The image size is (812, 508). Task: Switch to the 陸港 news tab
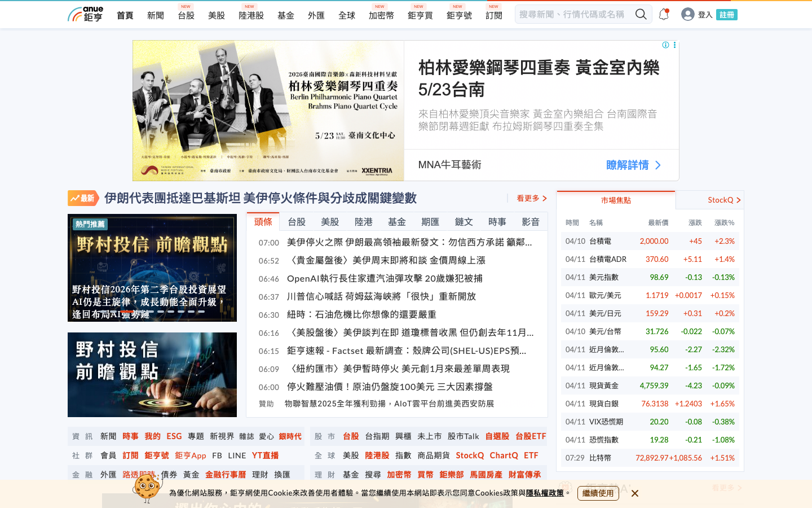pos(364,222)
